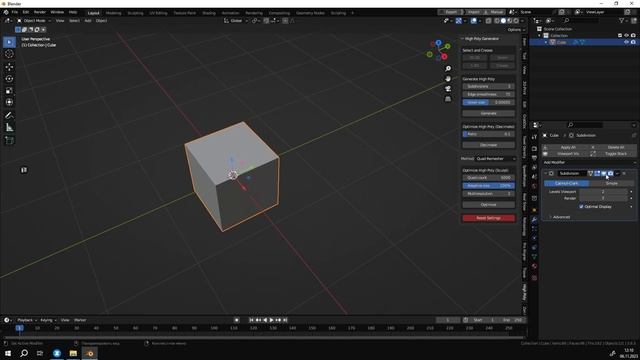This screenshot has width=640, height=360.
Task: Click the zoom view magnifier icon
Action: click(x=448, y=69)
